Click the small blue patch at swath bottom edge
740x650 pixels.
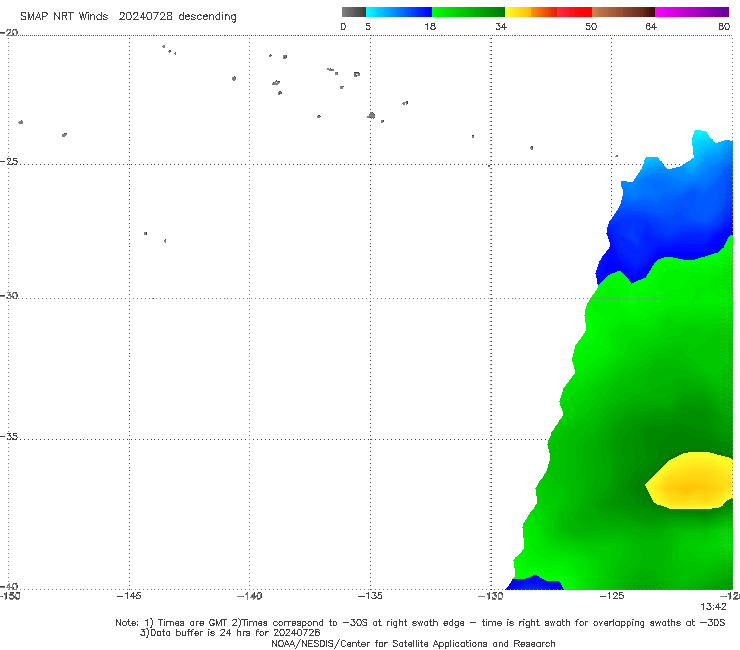[535, 583]
